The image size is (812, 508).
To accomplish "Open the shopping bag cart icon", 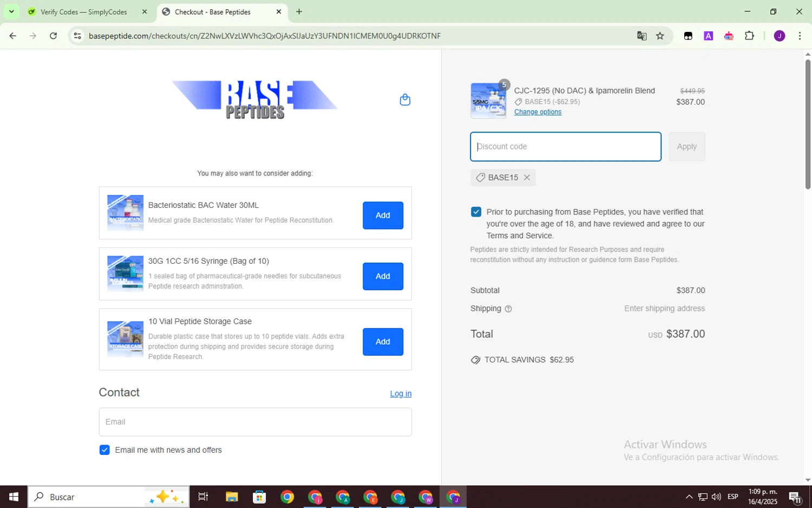I will point(405,100).
